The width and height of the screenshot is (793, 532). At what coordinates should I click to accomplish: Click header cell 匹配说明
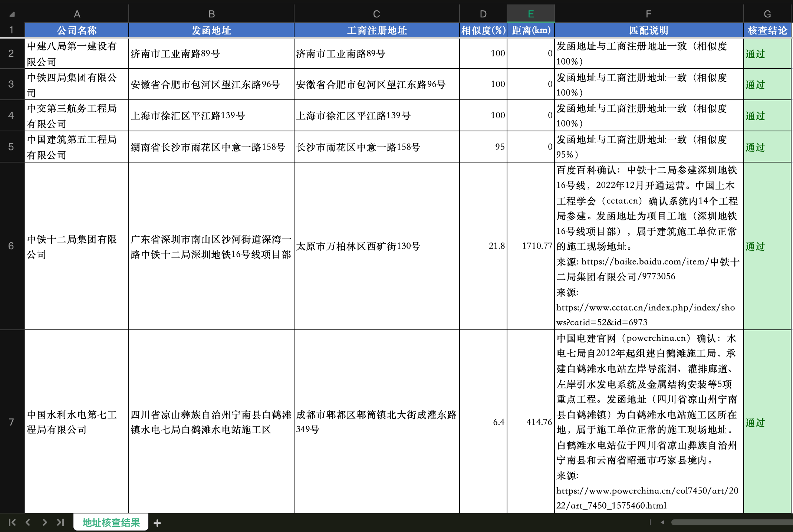(649, 30)
